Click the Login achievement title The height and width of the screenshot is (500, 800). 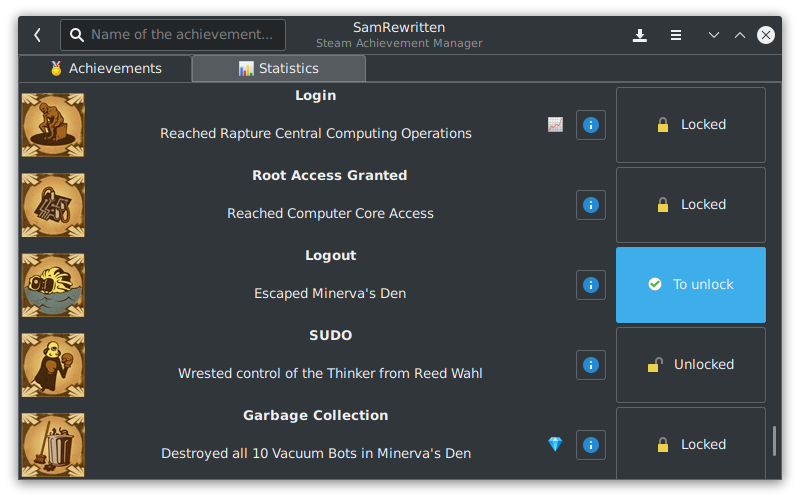pyautogui.click(x=316, y=95)
